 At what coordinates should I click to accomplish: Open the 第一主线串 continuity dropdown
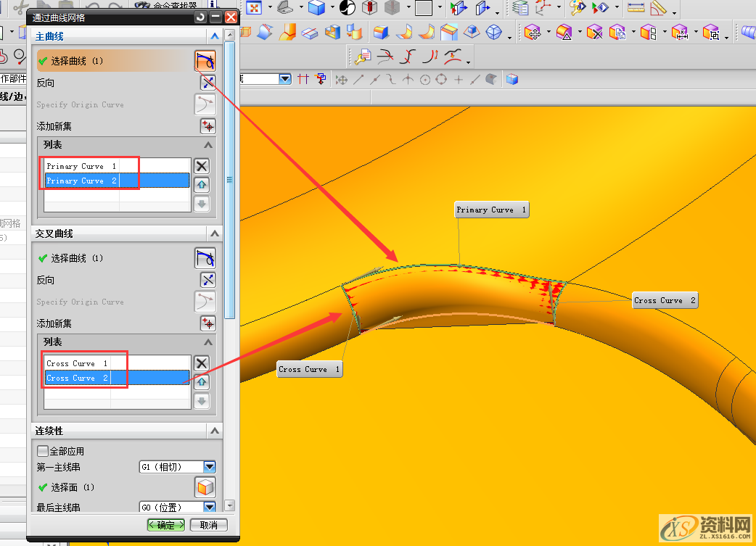[210, 467]
